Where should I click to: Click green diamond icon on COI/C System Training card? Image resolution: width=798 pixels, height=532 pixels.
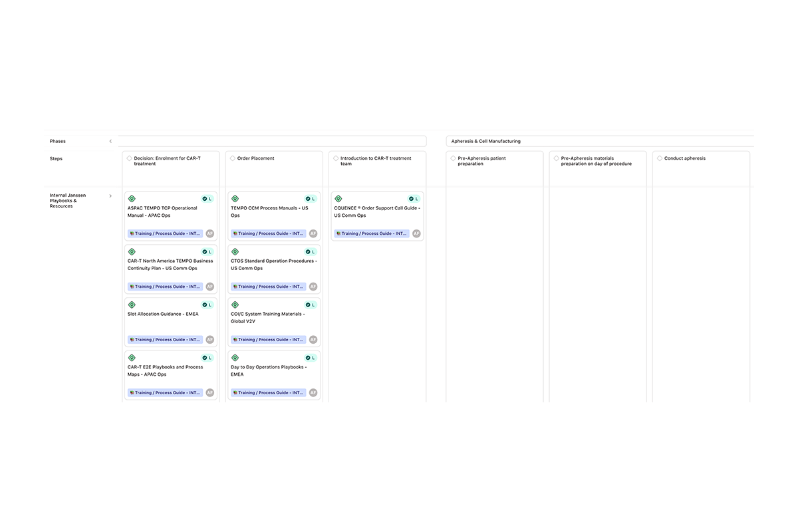[235, 305]
